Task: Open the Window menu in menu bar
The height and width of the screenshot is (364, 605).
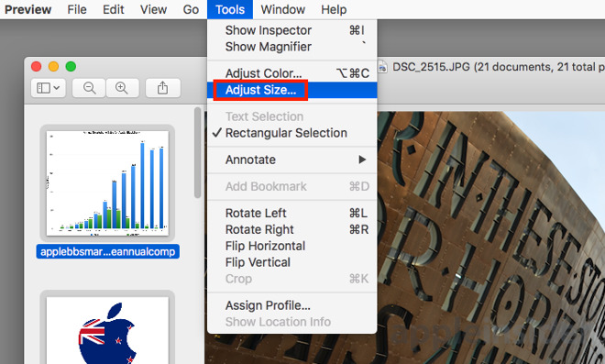Action: 283,9
